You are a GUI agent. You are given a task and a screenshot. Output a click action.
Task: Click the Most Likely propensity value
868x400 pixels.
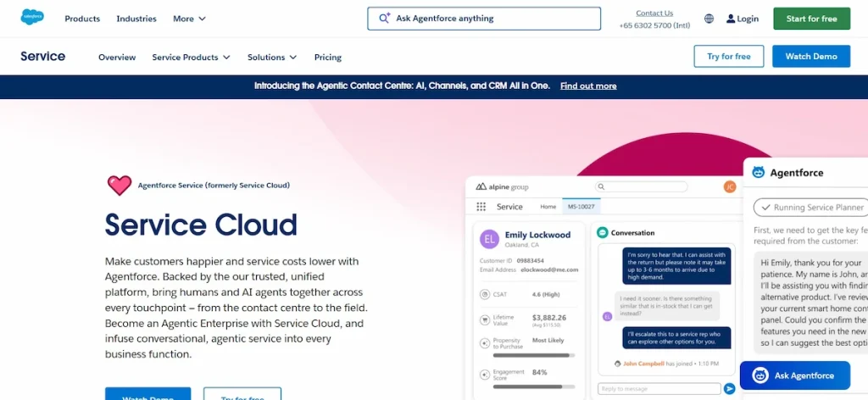548,340
